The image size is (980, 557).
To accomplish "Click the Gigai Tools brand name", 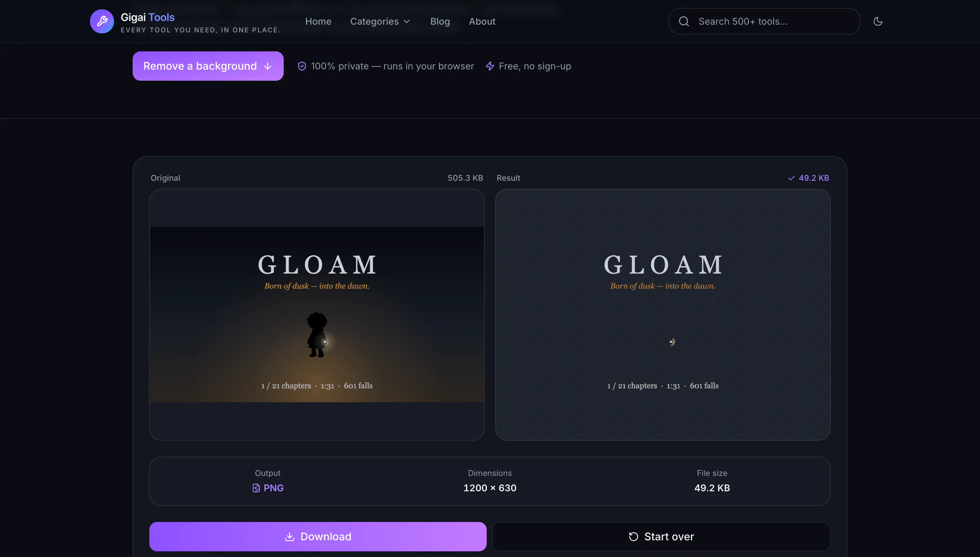I will pos(148,17).
